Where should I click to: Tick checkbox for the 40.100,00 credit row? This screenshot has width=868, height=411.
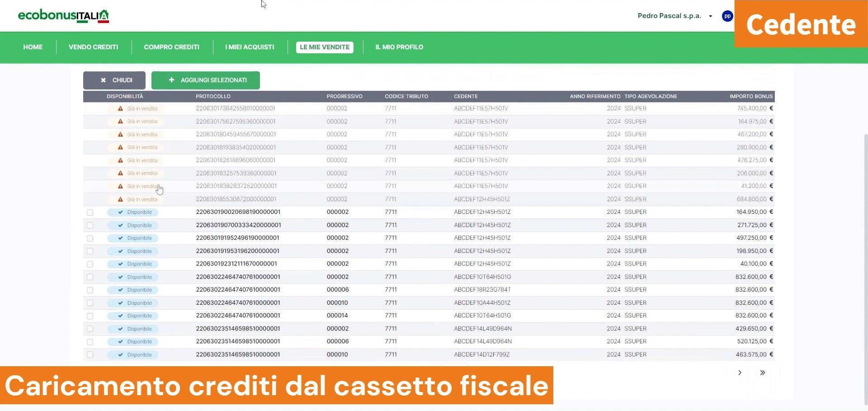(x=90, y=264)
